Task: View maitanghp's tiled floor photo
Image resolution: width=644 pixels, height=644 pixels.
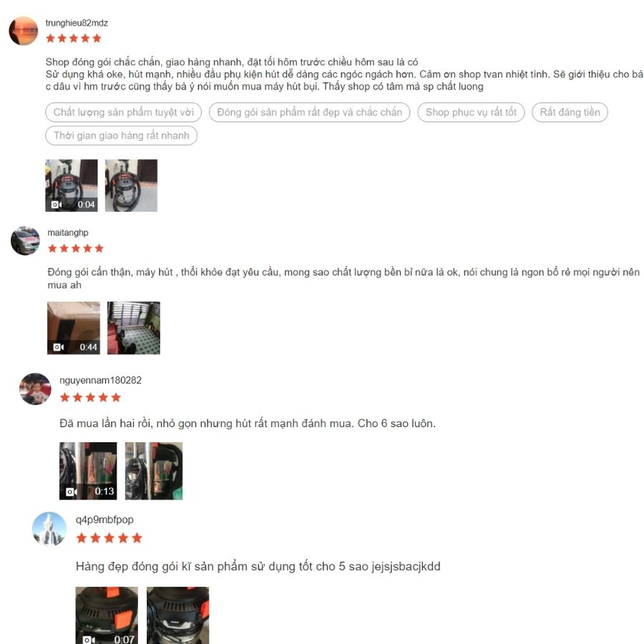Action: [134, 328]
